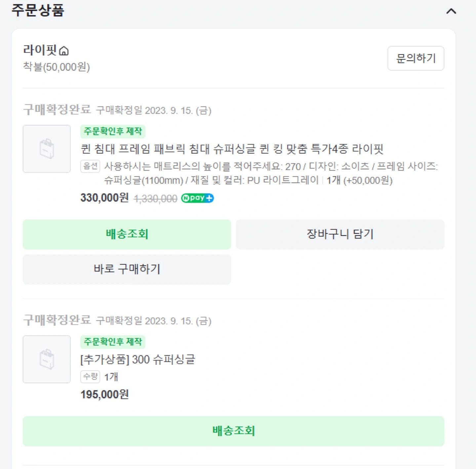Click the 330,000원 price text
476x469 pixels.
point(104,198)
